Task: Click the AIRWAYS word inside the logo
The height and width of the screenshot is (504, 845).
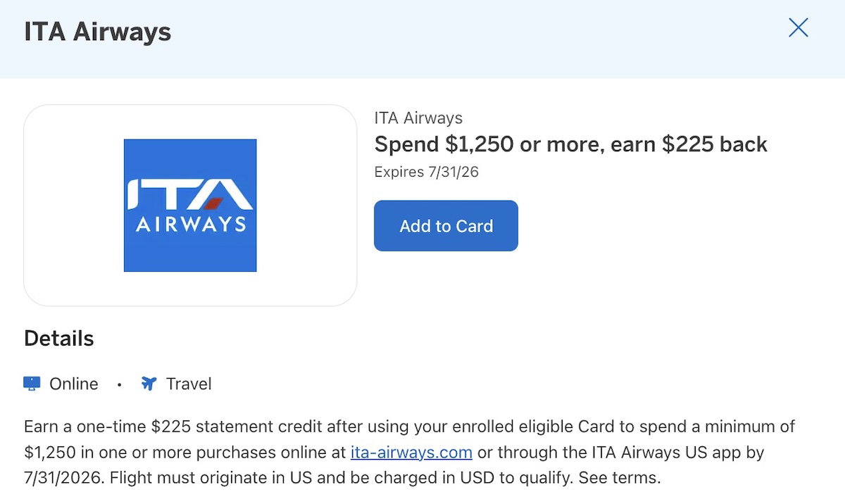Action: pos(190,225)
